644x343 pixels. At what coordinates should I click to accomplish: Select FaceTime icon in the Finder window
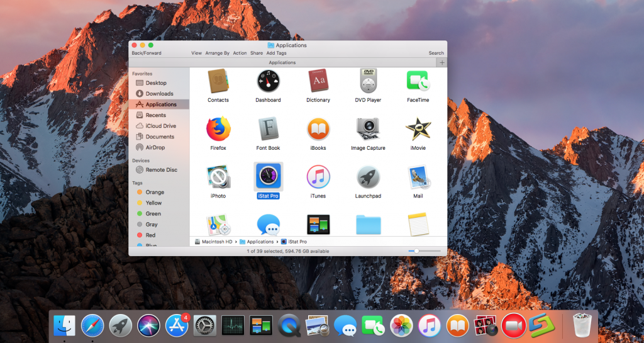(x=418, y=81)
